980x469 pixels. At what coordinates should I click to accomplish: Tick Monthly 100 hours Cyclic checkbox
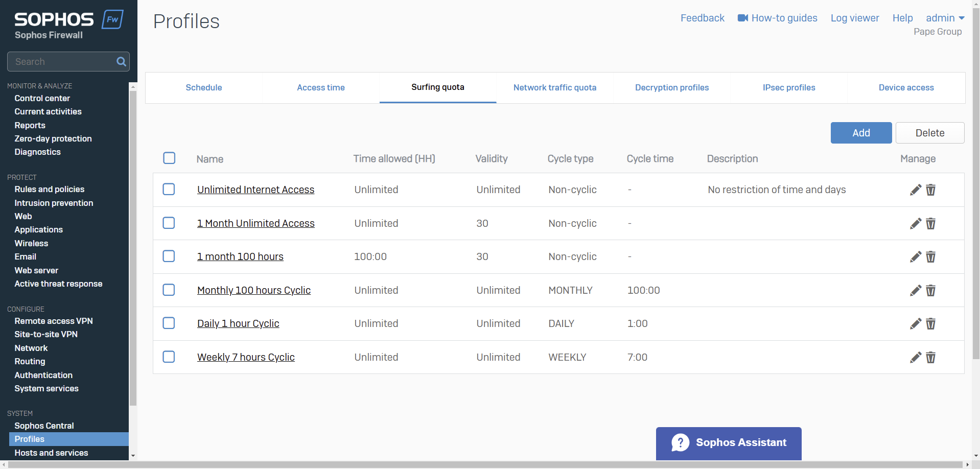pyautogui.click(x=169, y=290)
